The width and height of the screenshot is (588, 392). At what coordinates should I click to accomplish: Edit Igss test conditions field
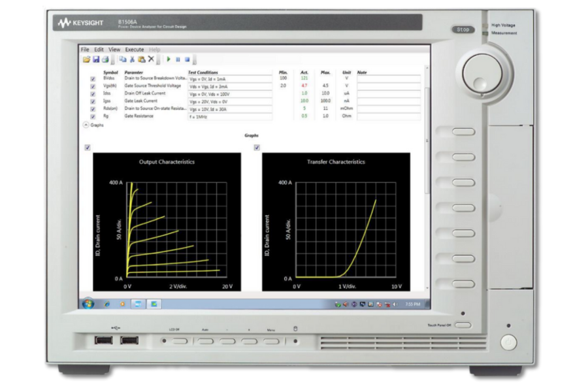(x=230, y=102)
